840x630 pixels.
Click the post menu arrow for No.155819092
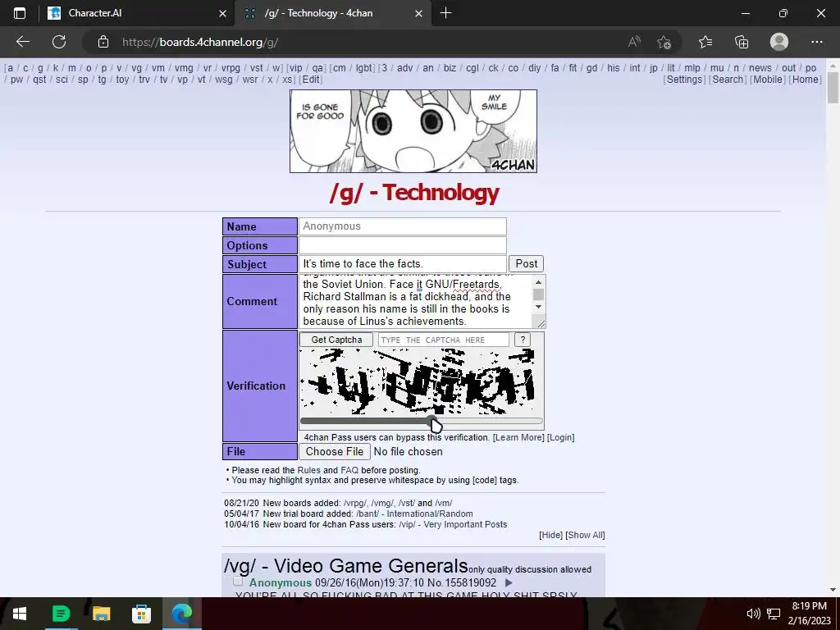click(509, 583)
